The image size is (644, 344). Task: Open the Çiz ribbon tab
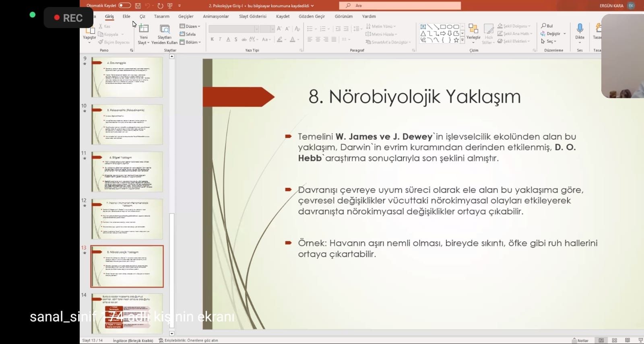tap(142, 16)
